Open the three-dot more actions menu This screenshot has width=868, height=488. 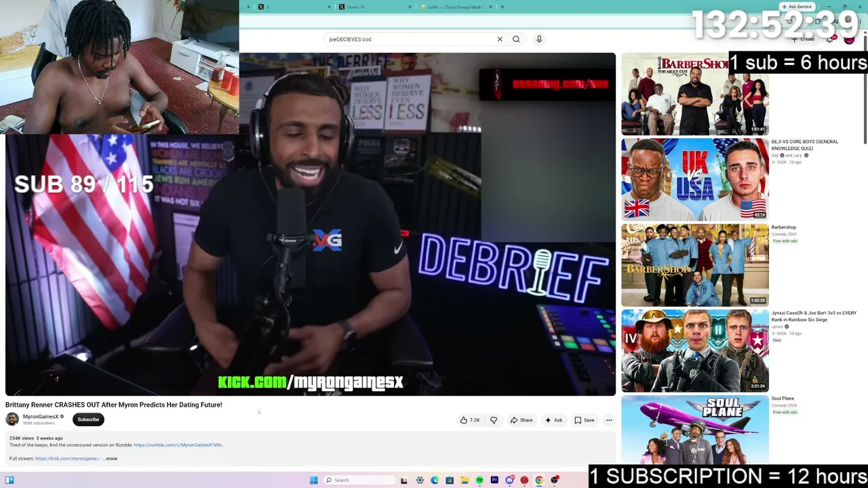[609, 420]
